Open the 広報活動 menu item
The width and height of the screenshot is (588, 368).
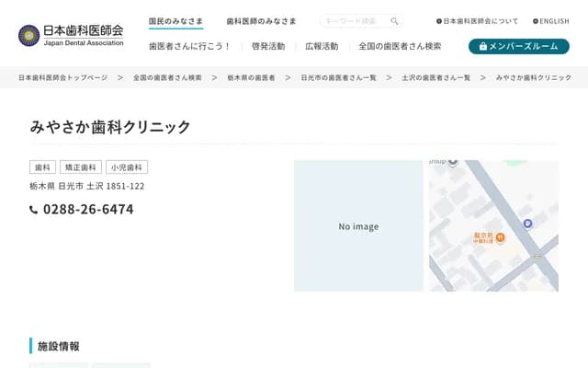(x=321, y=46)
